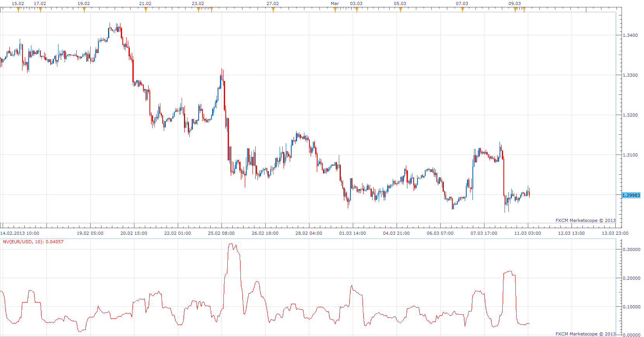Select the orange marker below 19.02
The height and width of the screenshot is (337, 644).
[x=84, y=10]
